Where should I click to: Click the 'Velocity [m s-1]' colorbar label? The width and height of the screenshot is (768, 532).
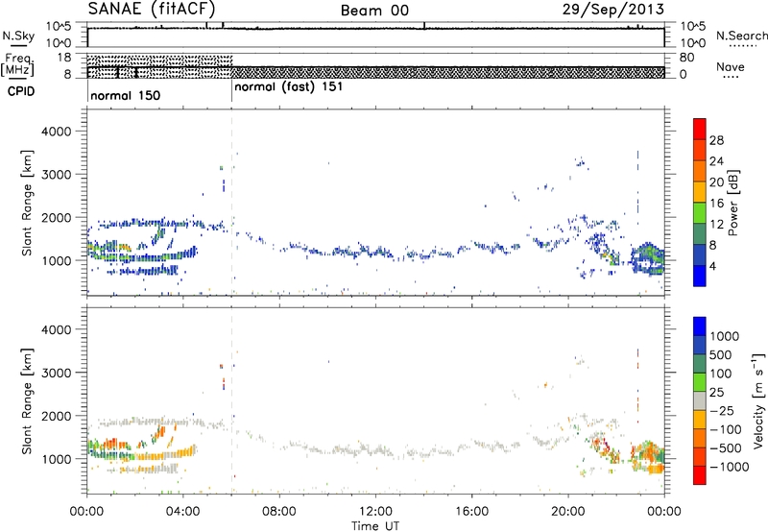758,400
